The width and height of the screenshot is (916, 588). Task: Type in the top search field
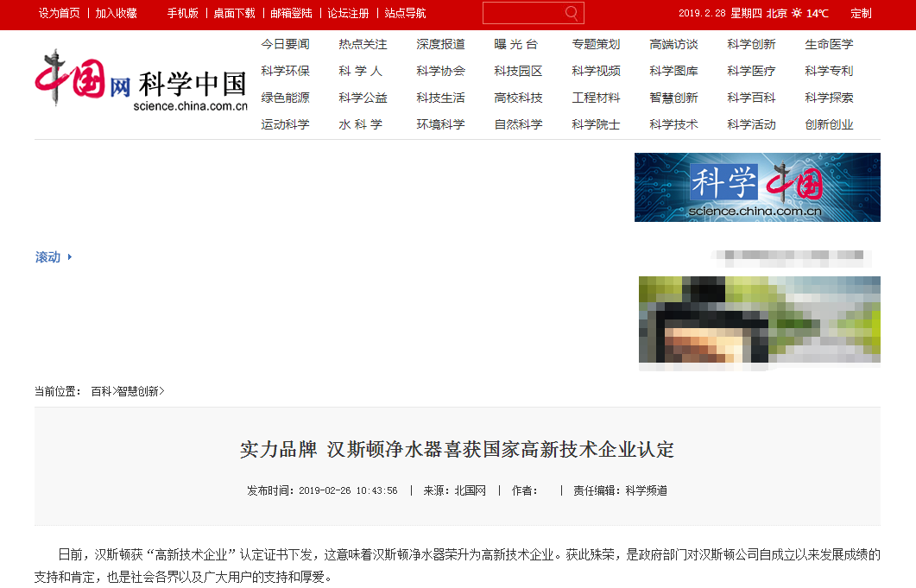[x=522, y=13]
